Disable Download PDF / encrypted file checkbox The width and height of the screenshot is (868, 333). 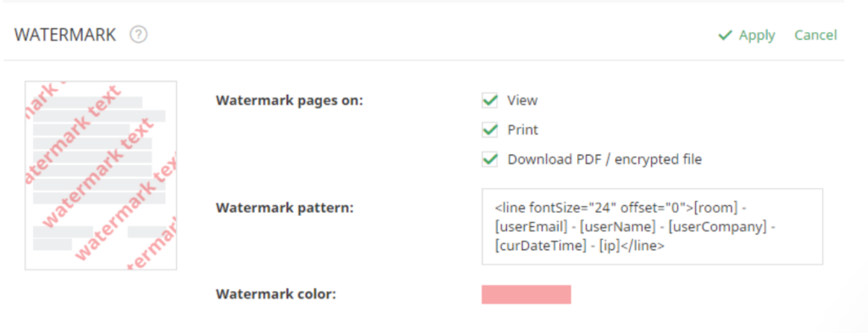(x=489, y=159)
